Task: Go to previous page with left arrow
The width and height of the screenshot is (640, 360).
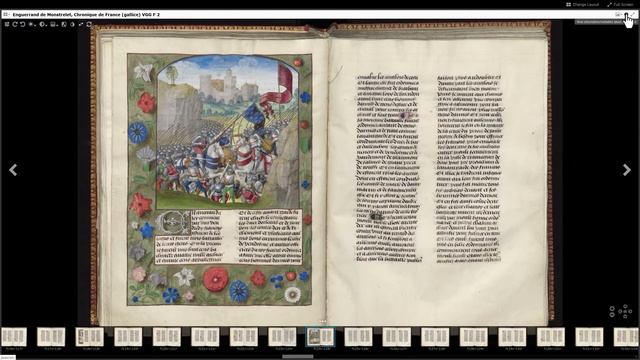Action: pyautogui.click(x=13, y=170)
